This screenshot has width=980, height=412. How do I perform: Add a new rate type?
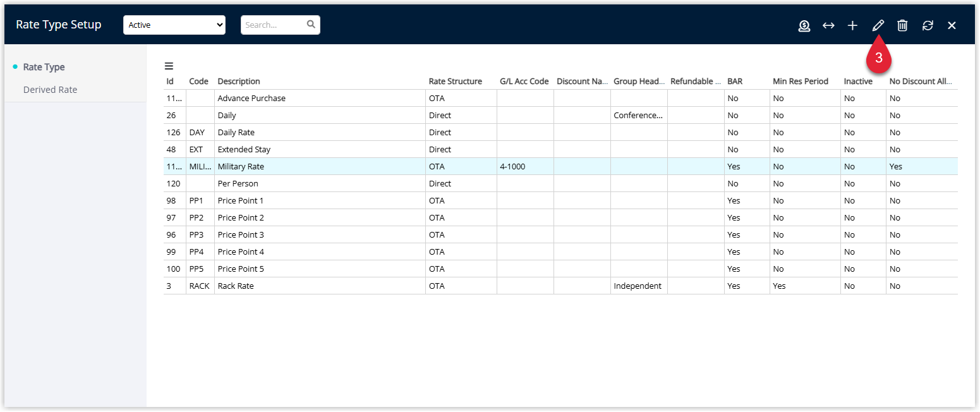point(852,25)
